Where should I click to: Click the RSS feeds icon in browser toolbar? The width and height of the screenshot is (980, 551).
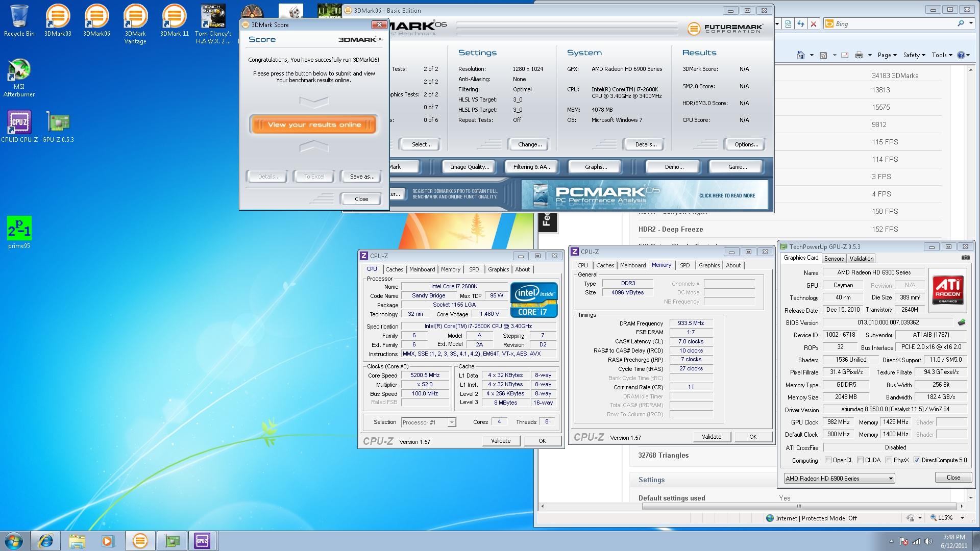pyautogui.click(x=823, y=55)
